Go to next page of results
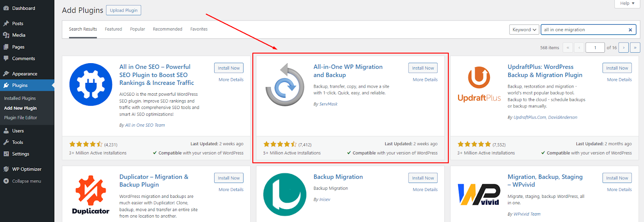The width and height of the screenshot is (644, 222). coord(623,47)
